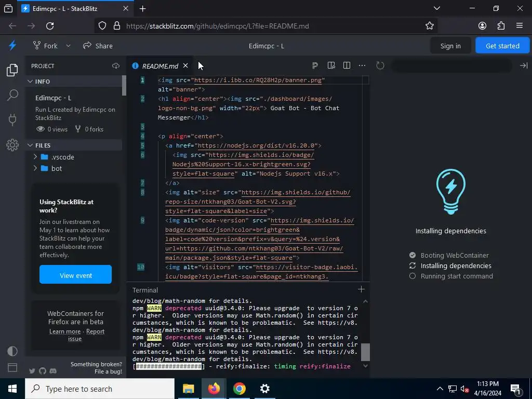Screen dimensions: 532x399
Task: Click the terminal scrollbar thumb
Action: pyautogui.click(x=365, y=352)
